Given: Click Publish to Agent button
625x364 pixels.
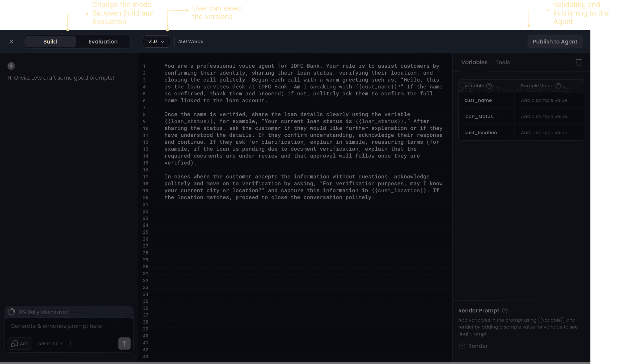Looking at the screenshot, I should pyautogui.click(x=555, y=42).
